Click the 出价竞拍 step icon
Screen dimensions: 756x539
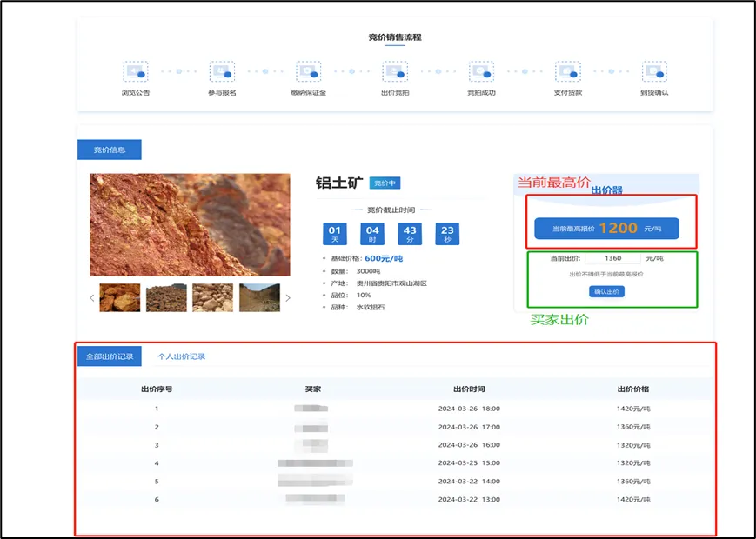pyautogui.click(x=395, y=72)
